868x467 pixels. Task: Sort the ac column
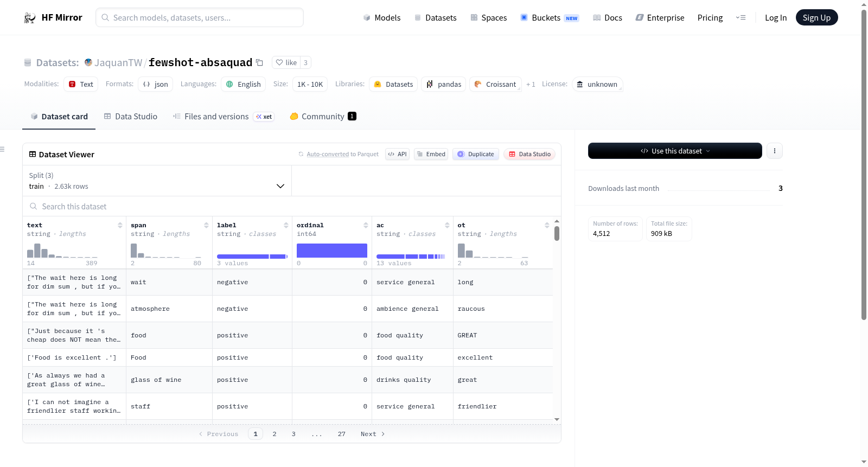tap(447, 225)
